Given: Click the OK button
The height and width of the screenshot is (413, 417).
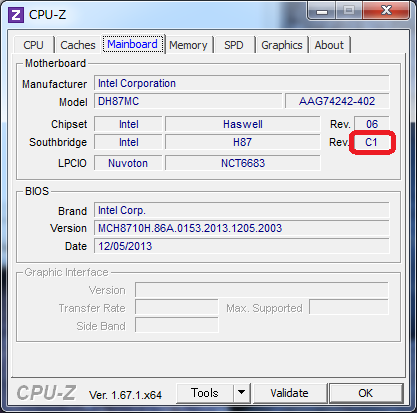Looking at the screenshot, I should (366, 393).
